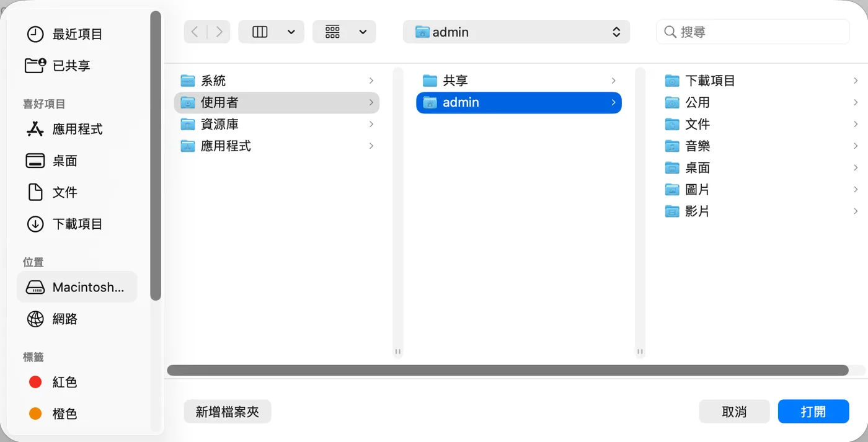Click the sidebar vertical scrollbar

coord(156,156)
